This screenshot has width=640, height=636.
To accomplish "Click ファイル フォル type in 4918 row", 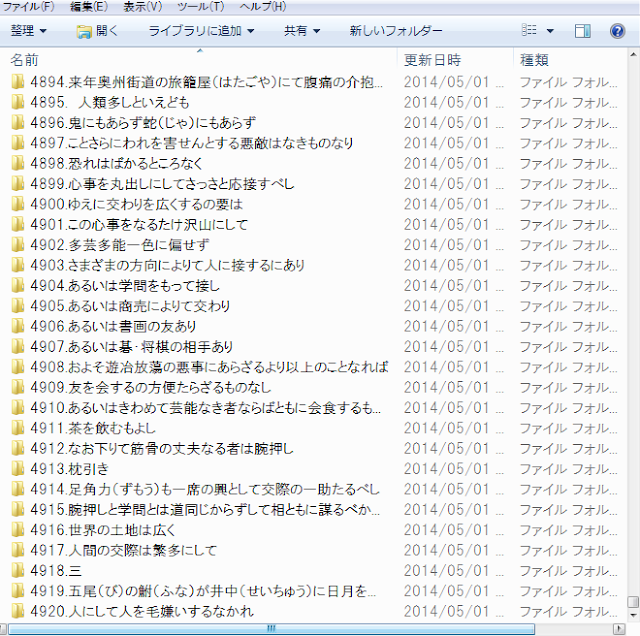I will coord(568,570).
